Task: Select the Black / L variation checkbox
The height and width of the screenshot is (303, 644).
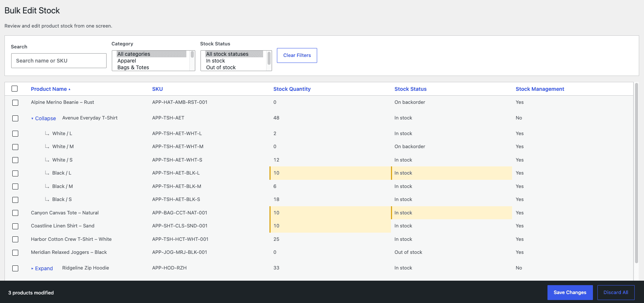Action: pyautogui.click(x=15, y=173)
